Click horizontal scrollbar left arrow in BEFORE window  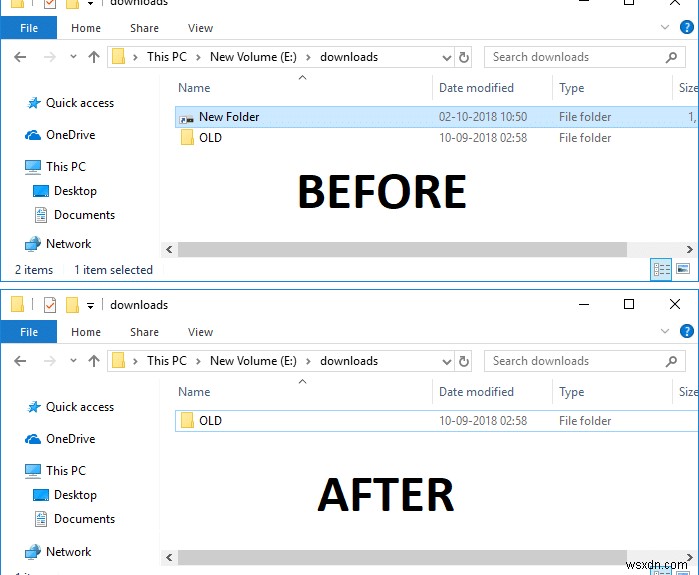pyautogui.click(x=169, y=249)
